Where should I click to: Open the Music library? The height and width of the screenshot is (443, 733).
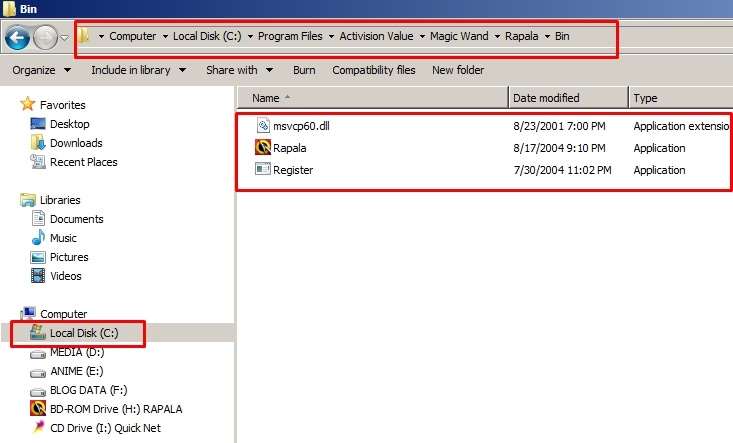(x=63, y=238)
